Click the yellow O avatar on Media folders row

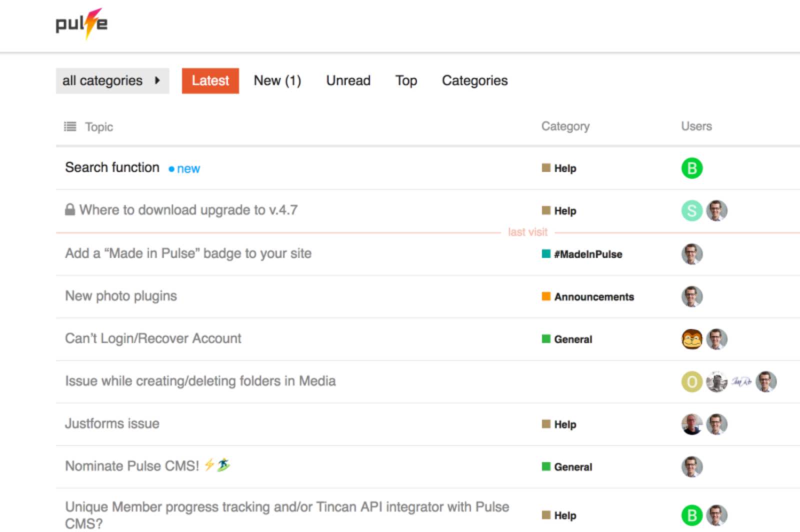tap(692, 382)
